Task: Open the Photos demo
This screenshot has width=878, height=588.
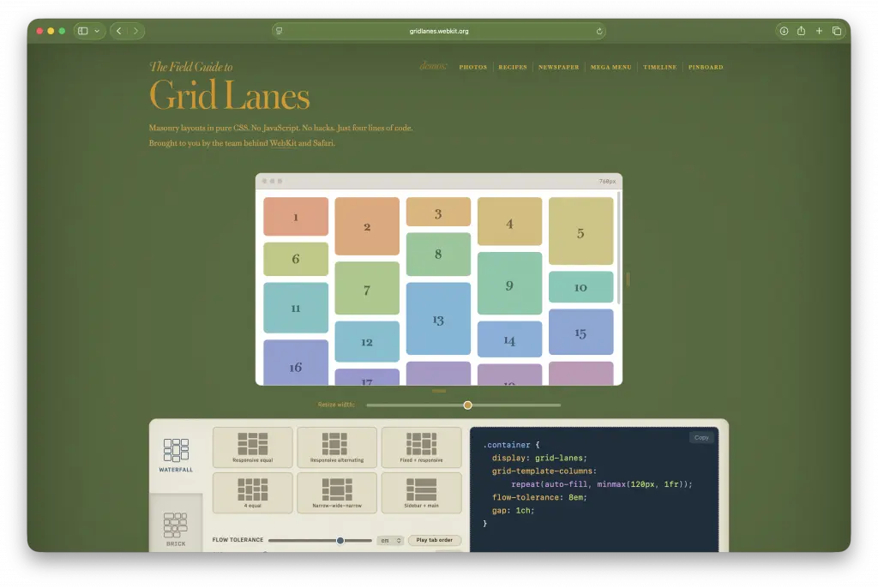Action: coord(473,67)
